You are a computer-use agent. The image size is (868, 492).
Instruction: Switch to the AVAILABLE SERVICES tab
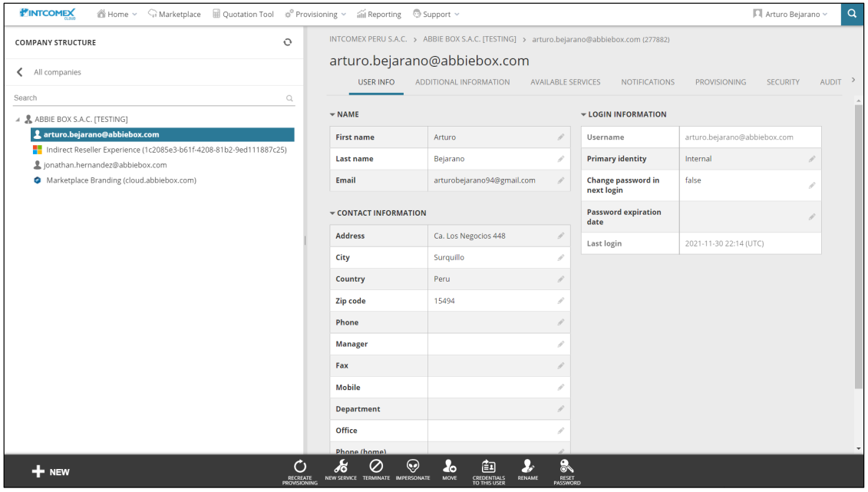pos(566,82)
